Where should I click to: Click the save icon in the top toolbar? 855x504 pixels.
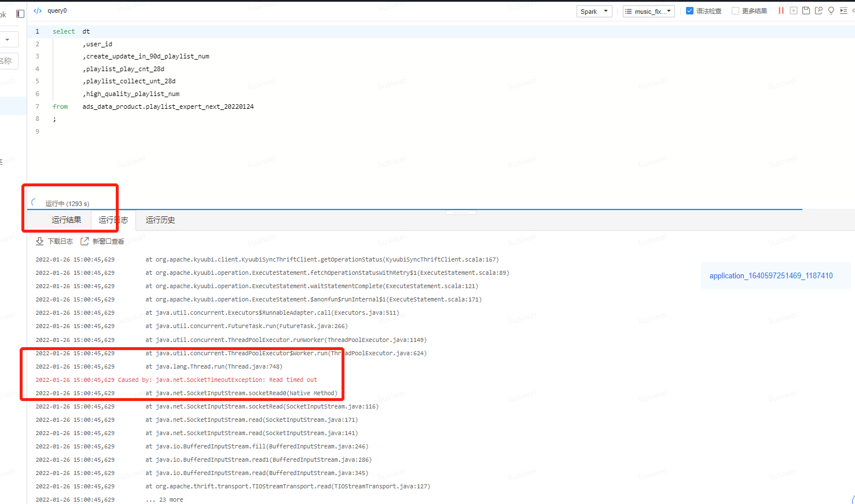click(x=806, y=10)
